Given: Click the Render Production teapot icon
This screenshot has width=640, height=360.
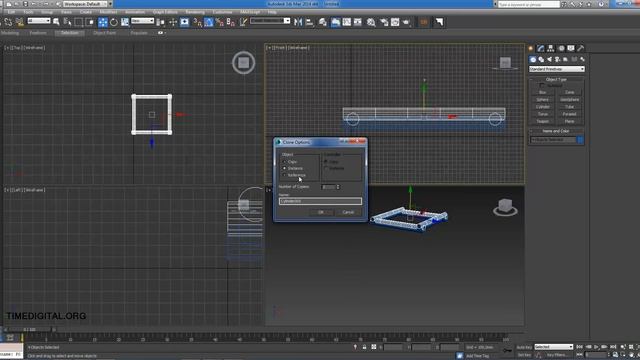Looking at the screenshot, I should pyautogui.click(x=406, y=22).
